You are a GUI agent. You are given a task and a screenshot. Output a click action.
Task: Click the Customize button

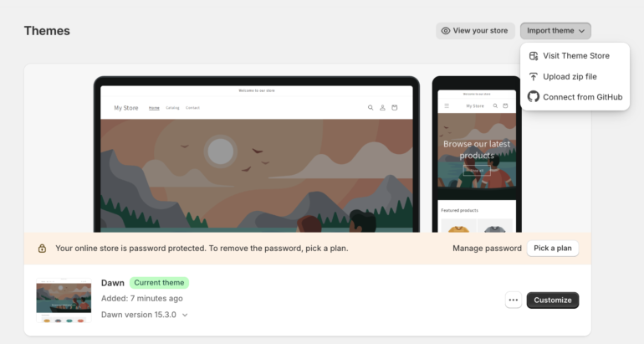click(x=552, y=300)
